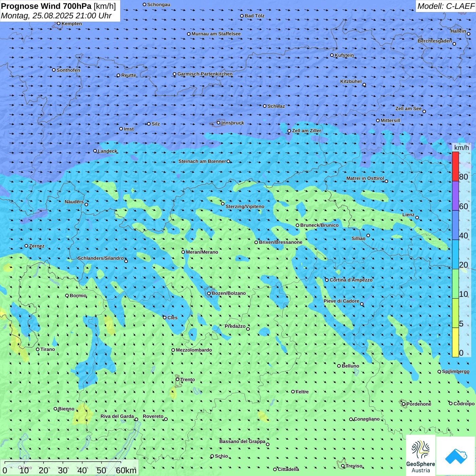Click the Cortina d'Ampezzo marker

pyautogui.click(x=327, y=280)
